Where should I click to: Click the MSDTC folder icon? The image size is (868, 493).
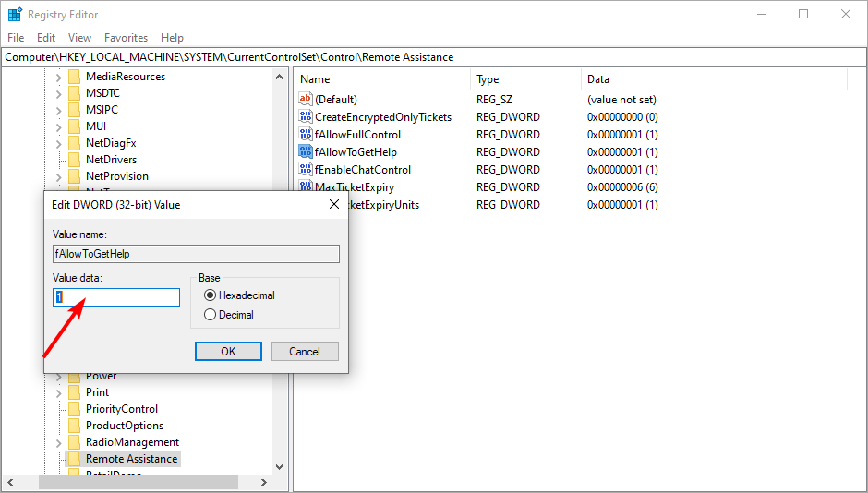pos(74,93)
